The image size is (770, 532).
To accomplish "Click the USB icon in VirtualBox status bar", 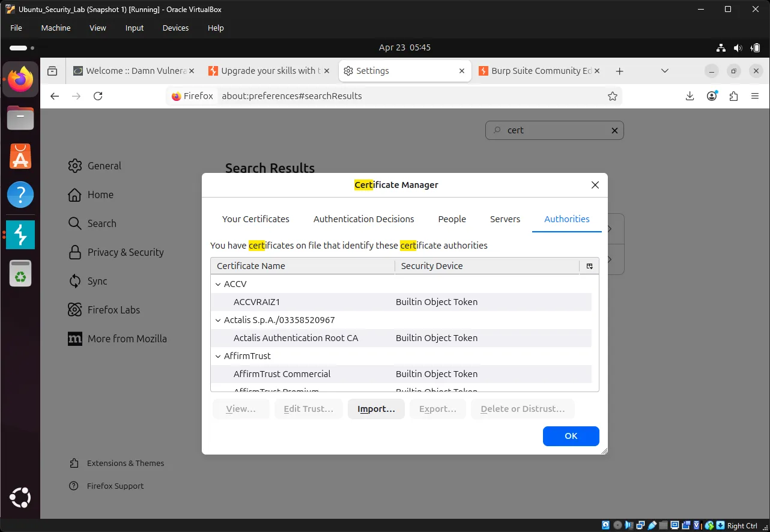I will (651, 525).
